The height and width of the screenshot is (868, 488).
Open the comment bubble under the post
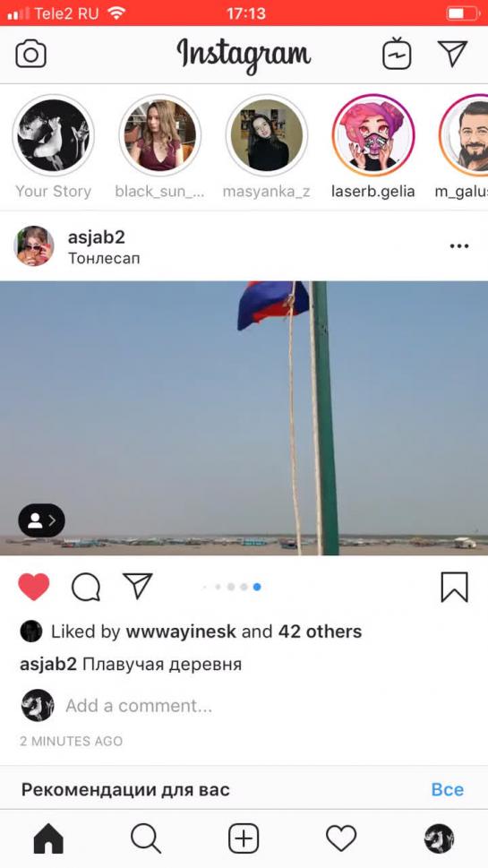point(86,587)
